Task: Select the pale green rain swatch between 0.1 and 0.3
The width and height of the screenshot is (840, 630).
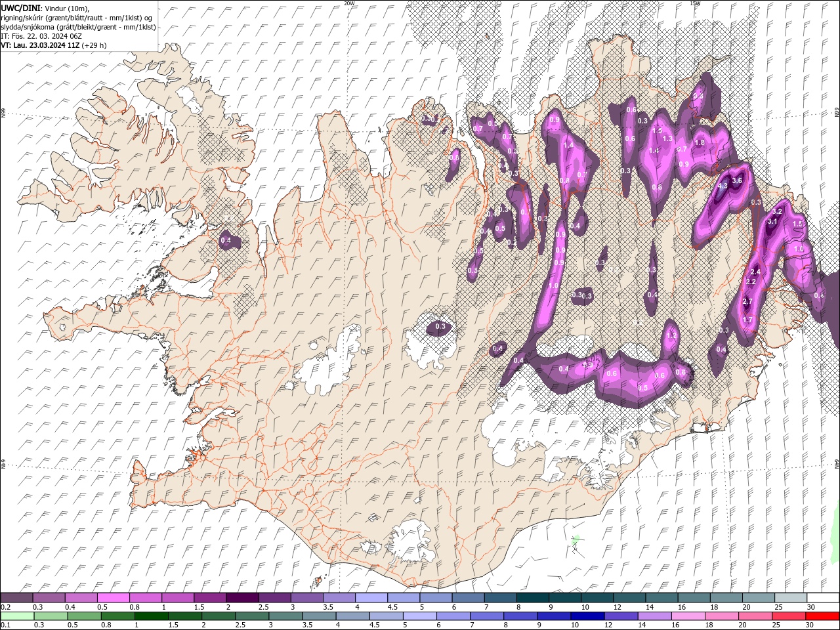Action: [16, 616]
